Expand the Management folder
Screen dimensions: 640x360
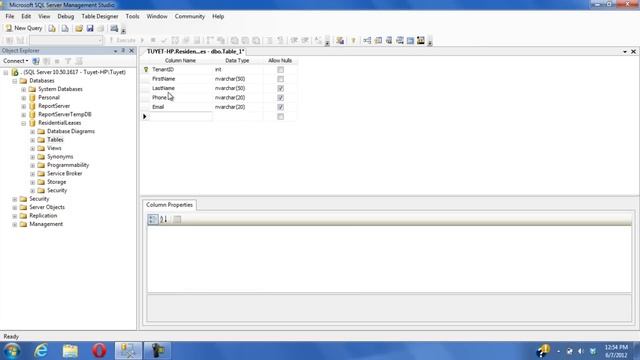tap(15, 224)
